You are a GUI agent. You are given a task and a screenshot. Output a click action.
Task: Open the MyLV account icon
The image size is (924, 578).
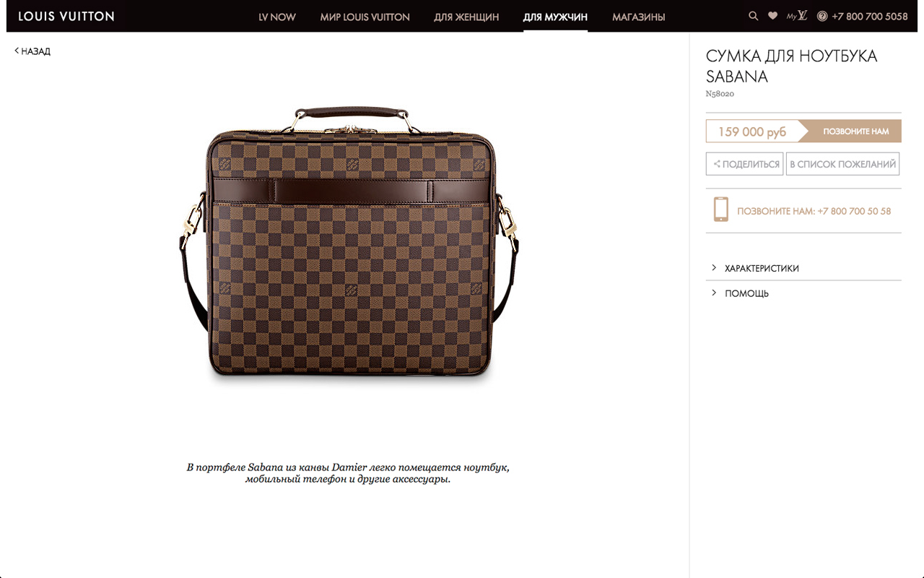[797, 16]
